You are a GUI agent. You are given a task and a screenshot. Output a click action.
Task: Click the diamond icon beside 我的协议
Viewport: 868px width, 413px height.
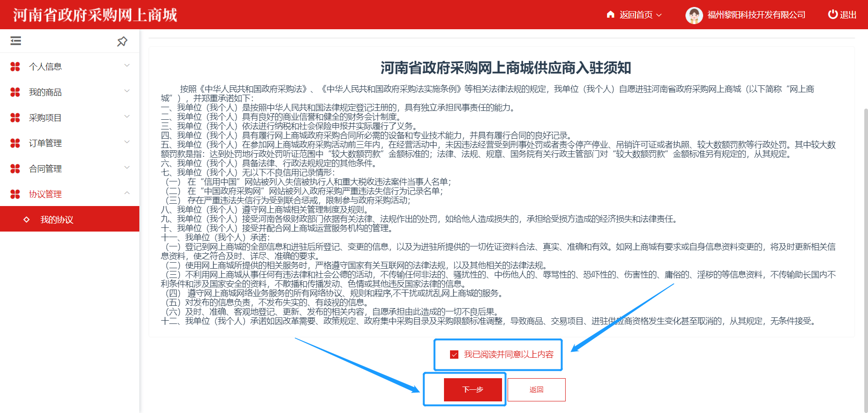tap(26, 219)
